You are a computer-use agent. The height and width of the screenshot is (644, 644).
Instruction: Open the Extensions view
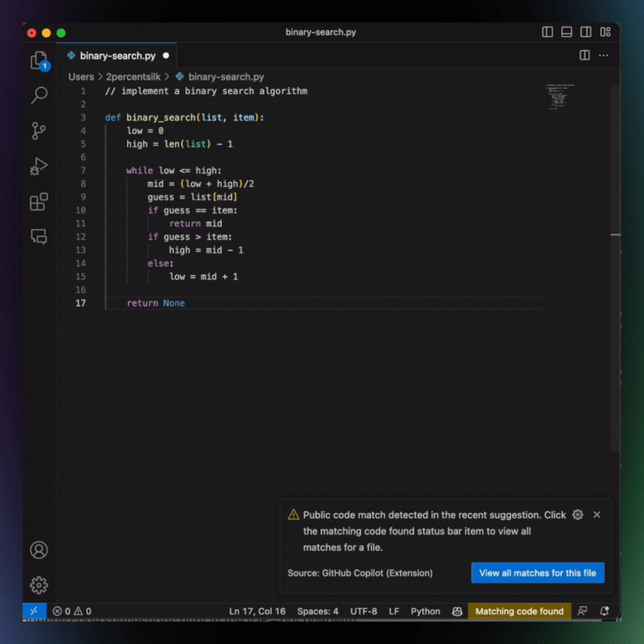(x=39, y=202)
